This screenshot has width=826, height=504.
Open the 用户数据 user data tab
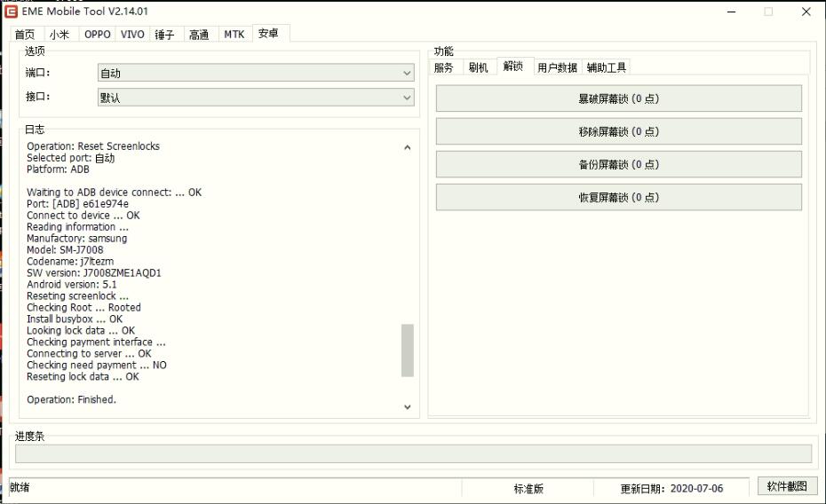[557, 67]
